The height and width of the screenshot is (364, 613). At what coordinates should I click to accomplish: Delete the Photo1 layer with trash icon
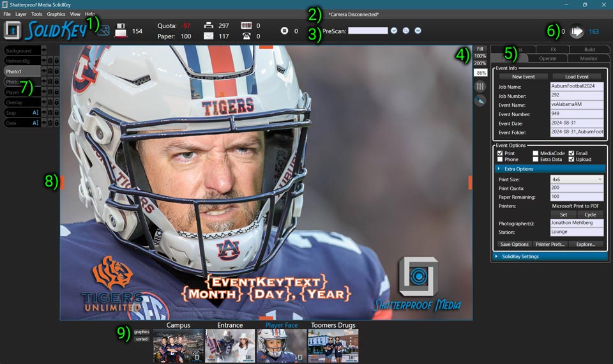pyautogui.click(x=50, y=72)
